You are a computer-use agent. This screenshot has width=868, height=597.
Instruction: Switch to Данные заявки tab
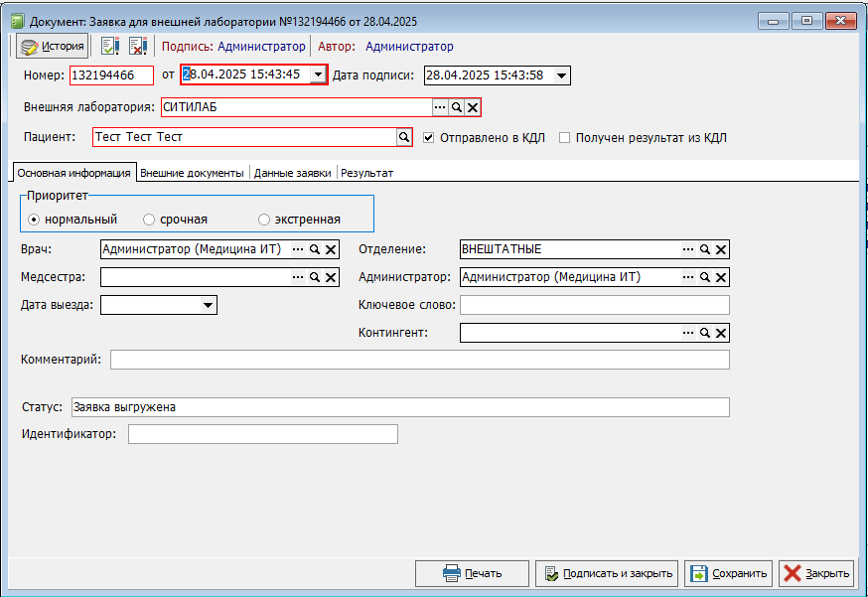(x=292, y=173)
